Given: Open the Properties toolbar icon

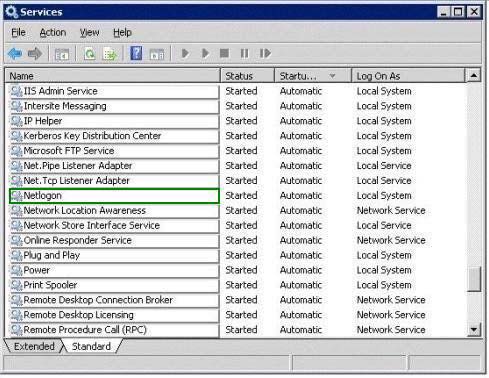Looking at the screenshot, I should pos(157,54).
